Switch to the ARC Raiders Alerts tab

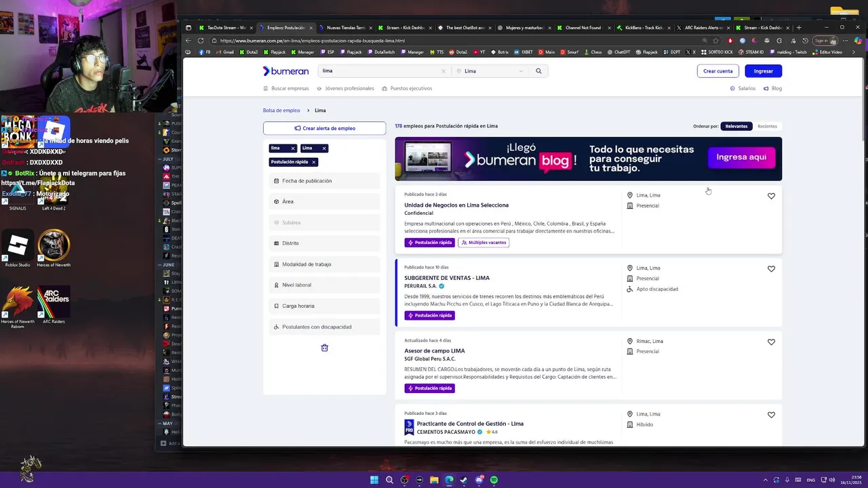tap(703, 28)
